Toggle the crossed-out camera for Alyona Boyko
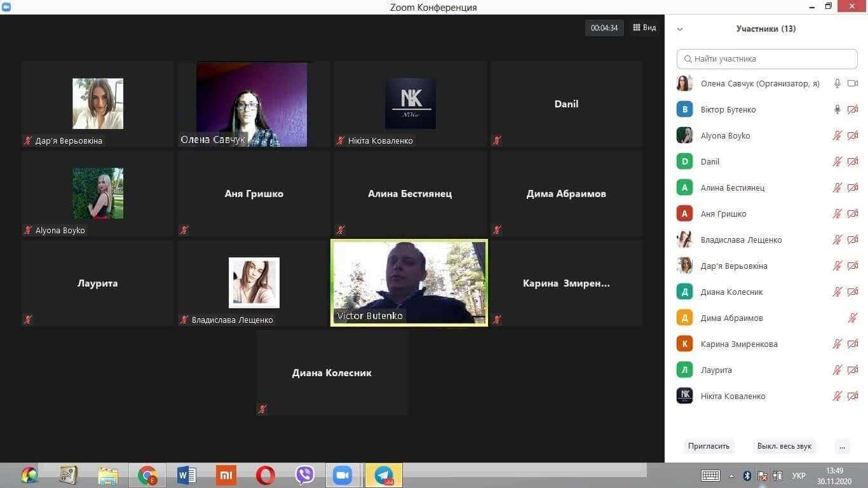This screenshot has height=488, width=868. 853,135
